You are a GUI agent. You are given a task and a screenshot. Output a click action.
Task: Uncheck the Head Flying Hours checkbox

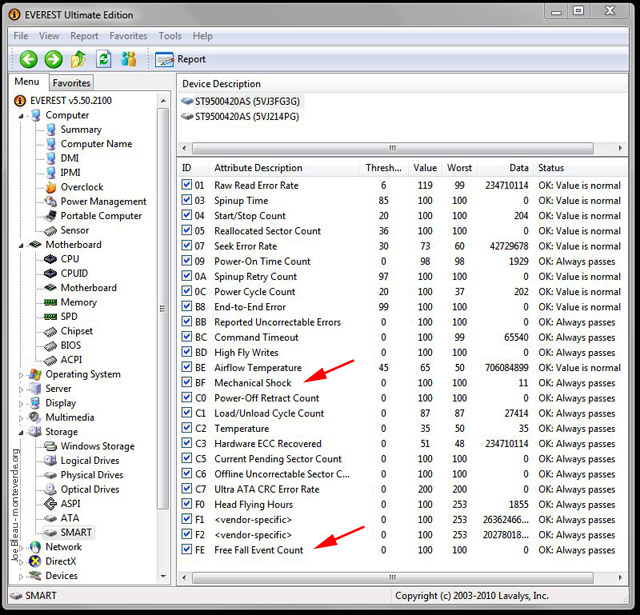point(187,504)
